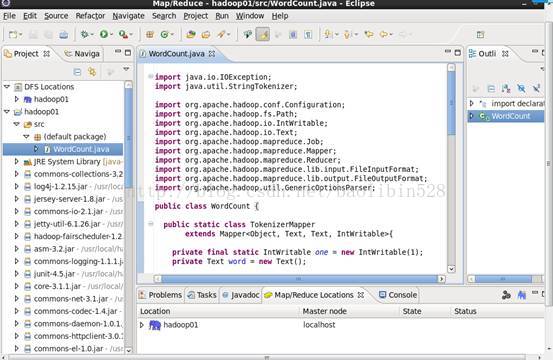Click the editor horizontal scrollbar

pos(299,279)
